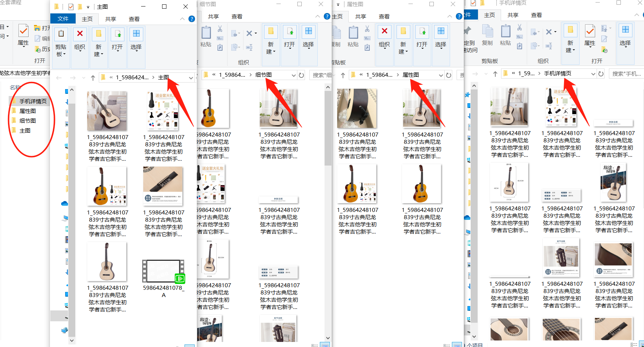
Task: Switch to the 查看 (View) tab in 主图 window
Action: [x=134, y=19]
